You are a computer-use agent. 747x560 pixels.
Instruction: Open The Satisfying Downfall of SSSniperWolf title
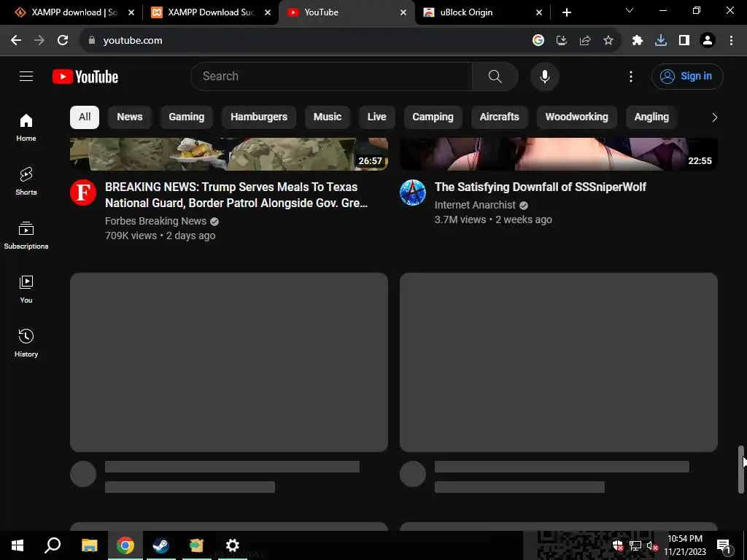(541, 187)
